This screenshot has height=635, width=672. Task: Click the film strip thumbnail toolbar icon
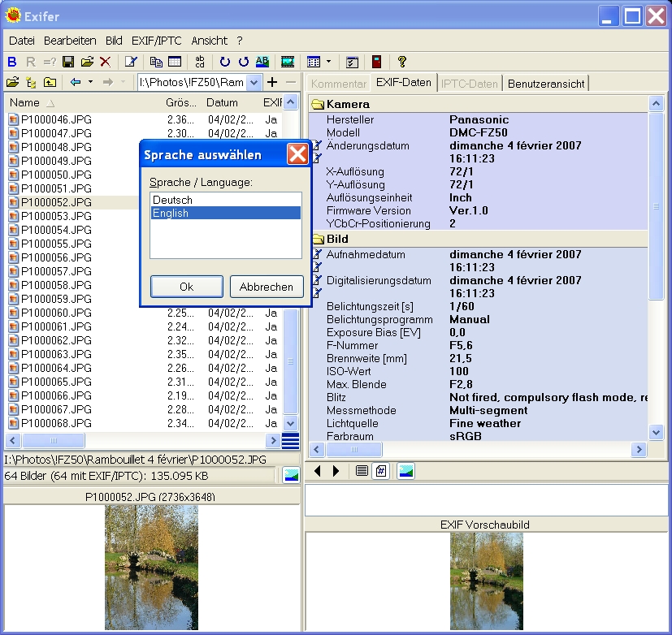click(x=287, y=62)
